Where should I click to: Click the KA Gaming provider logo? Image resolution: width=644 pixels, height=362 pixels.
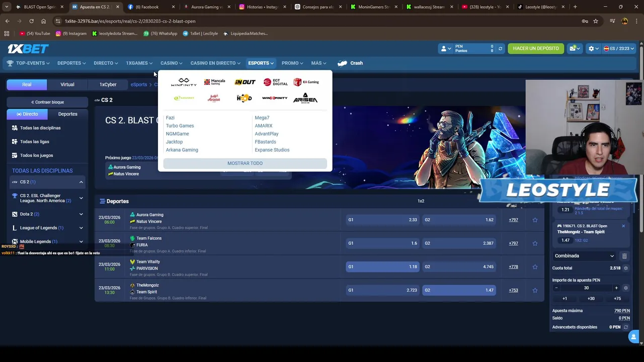(x=306, y=82)
